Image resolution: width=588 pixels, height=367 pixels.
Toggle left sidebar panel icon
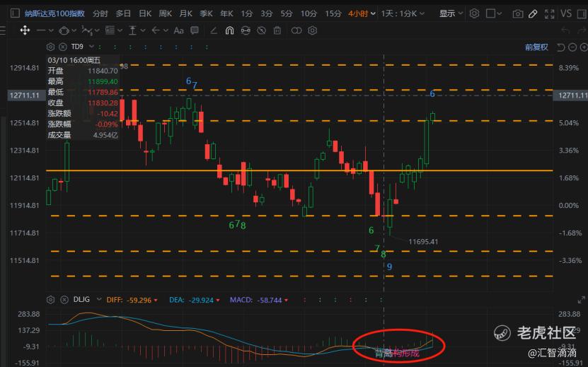(15, 13)
